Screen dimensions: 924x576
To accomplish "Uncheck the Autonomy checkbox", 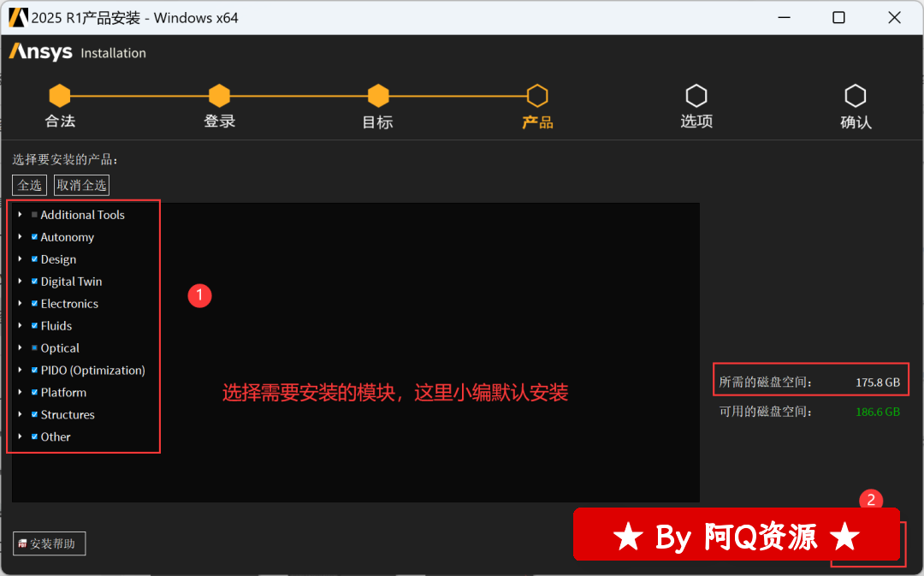I will (34, 237).
